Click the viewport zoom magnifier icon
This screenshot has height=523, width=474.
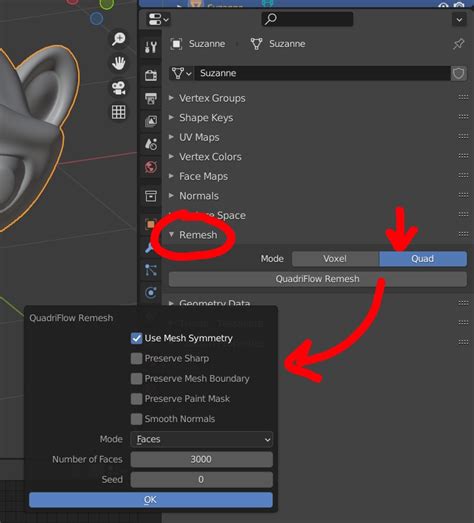point(118,39)
